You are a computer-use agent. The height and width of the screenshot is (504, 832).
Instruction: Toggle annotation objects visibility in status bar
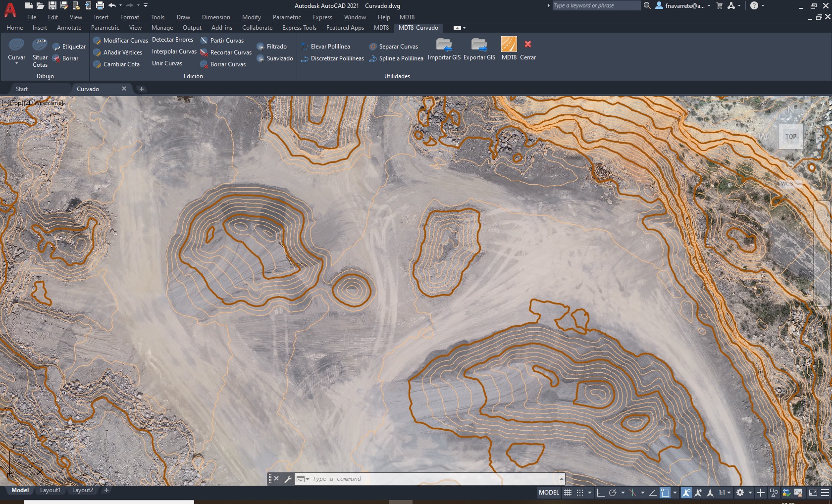(686, 493)
